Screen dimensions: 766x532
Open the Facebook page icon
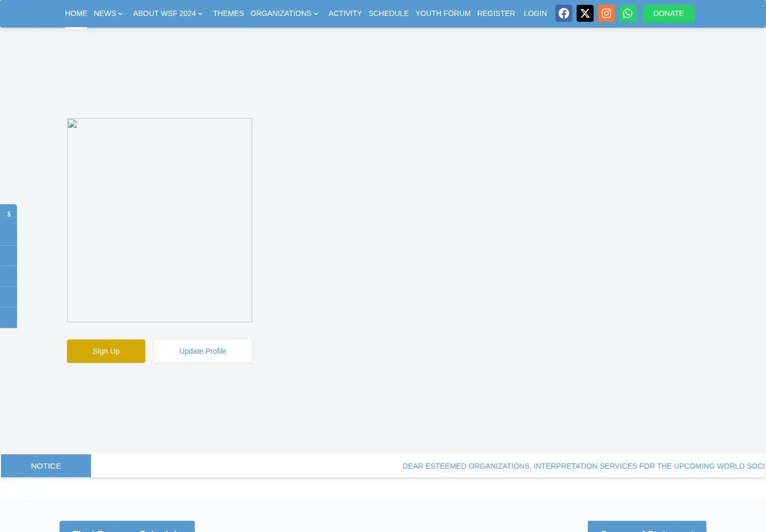click(x=564, y=13)
